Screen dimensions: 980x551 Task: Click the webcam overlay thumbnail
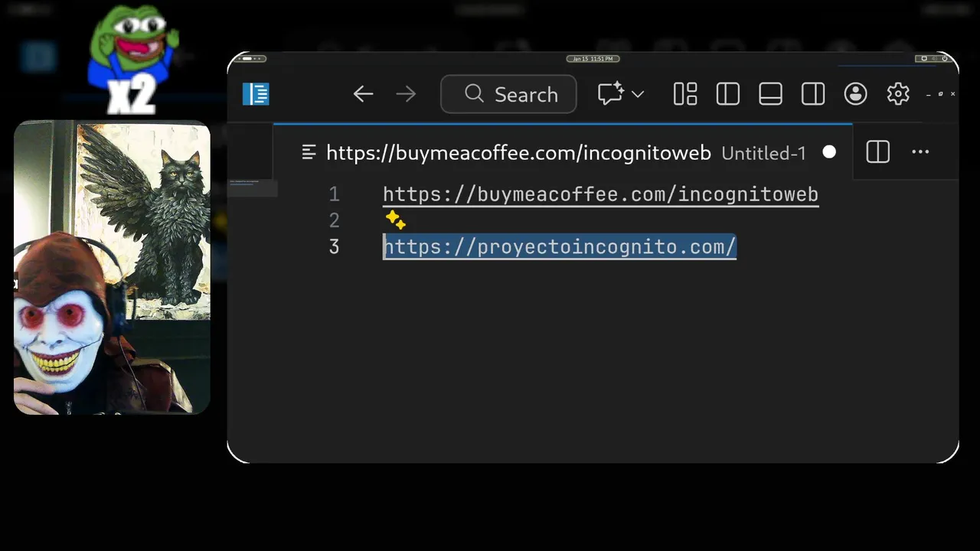coord(112,267)
